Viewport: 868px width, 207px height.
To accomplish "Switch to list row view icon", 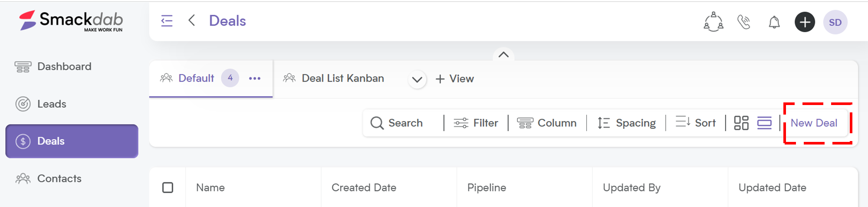I will point(764,123).
